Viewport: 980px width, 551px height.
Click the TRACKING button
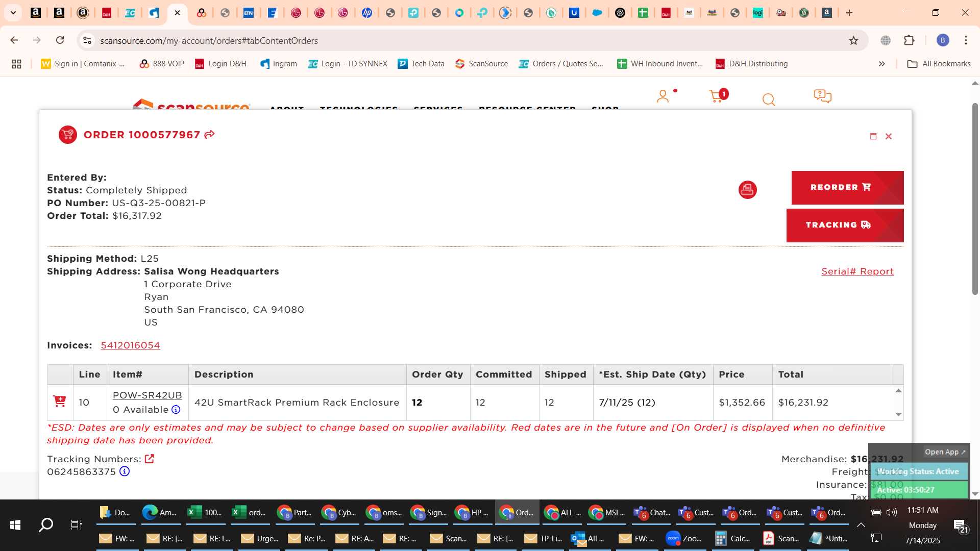845,225
